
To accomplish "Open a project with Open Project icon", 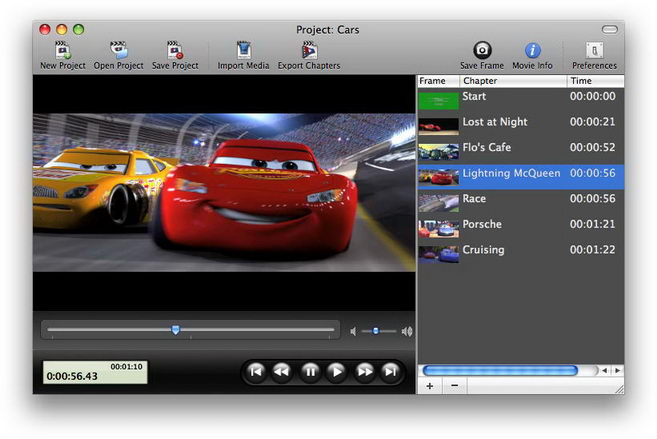I will point(118,50).
